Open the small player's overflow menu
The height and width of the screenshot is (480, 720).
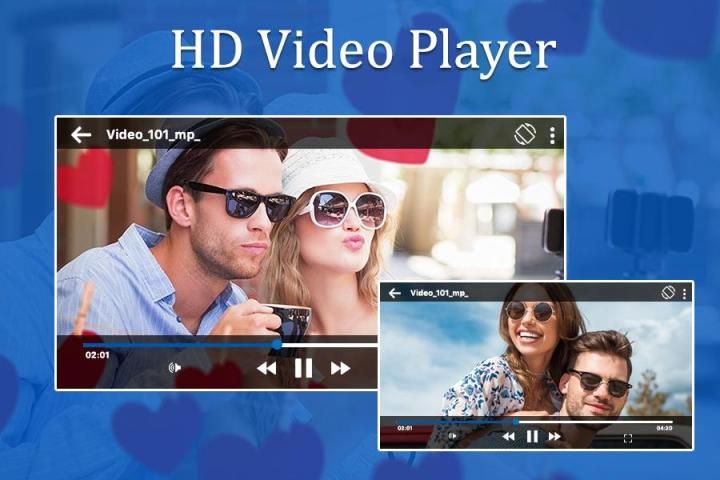pyautogui.click(x=685, y=293)
